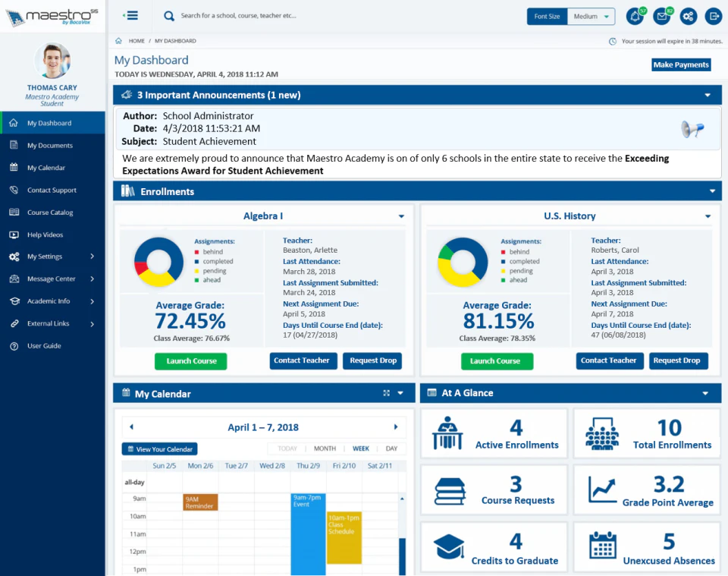Launch the U.S. History course
This screenshot has height=576, width=728.
coord(497,360)
